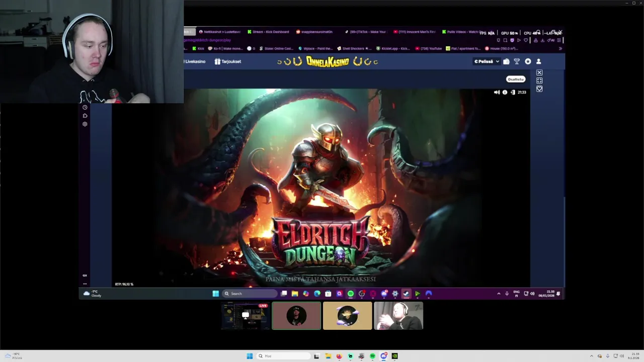Toggle the game fullscreen icon
Screen dimensions: 644x362
click(x=539, y=80)
